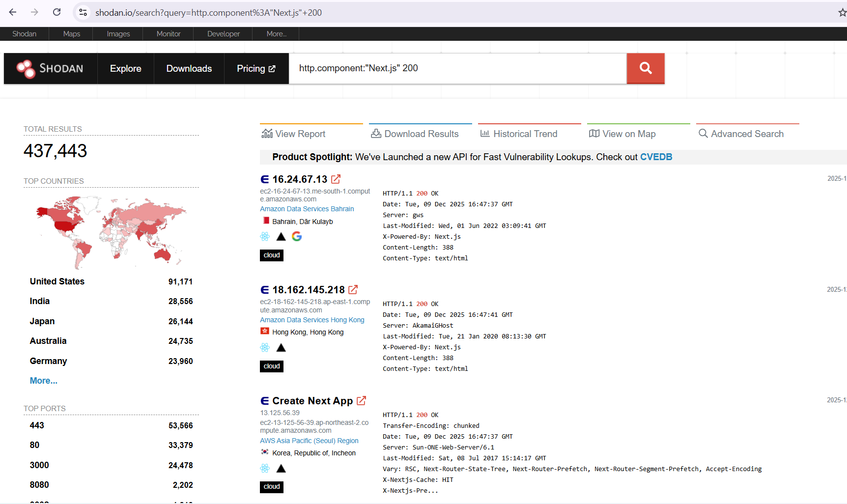
Task: Click the React icon under Hong Kong result
Action: 265,347
